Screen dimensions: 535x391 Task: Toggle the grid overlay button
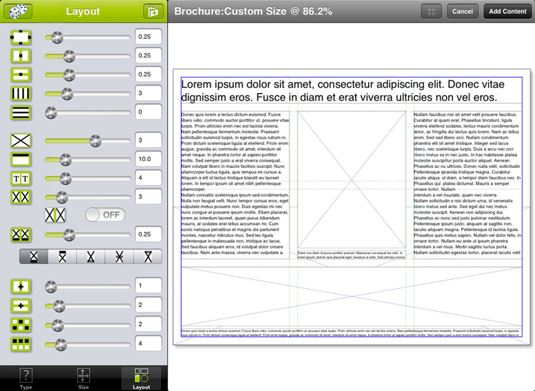tap(431, 12)
